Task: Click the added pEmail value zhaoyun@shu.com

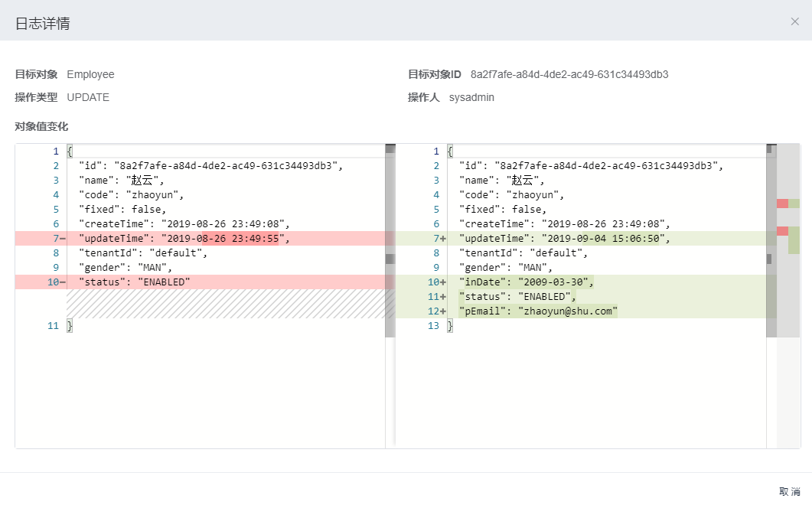Action: point(567,311)
